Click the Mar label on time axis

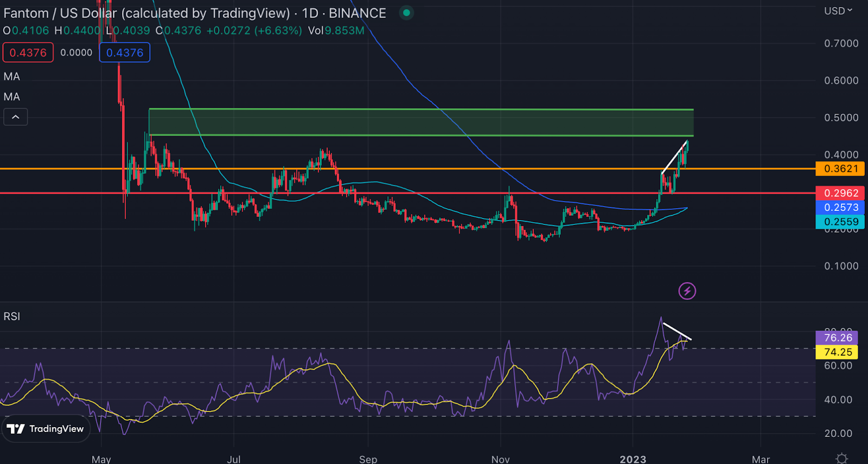pyautogui.click(x=761, y=459)
